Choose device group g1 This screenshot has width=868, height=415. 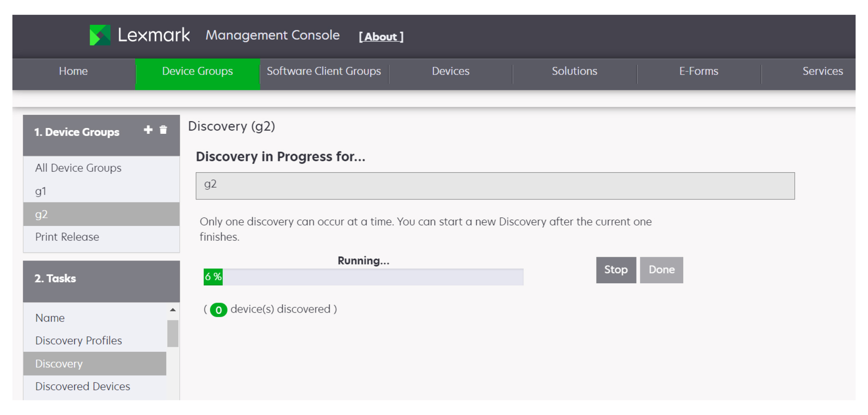tap(101, 191)
